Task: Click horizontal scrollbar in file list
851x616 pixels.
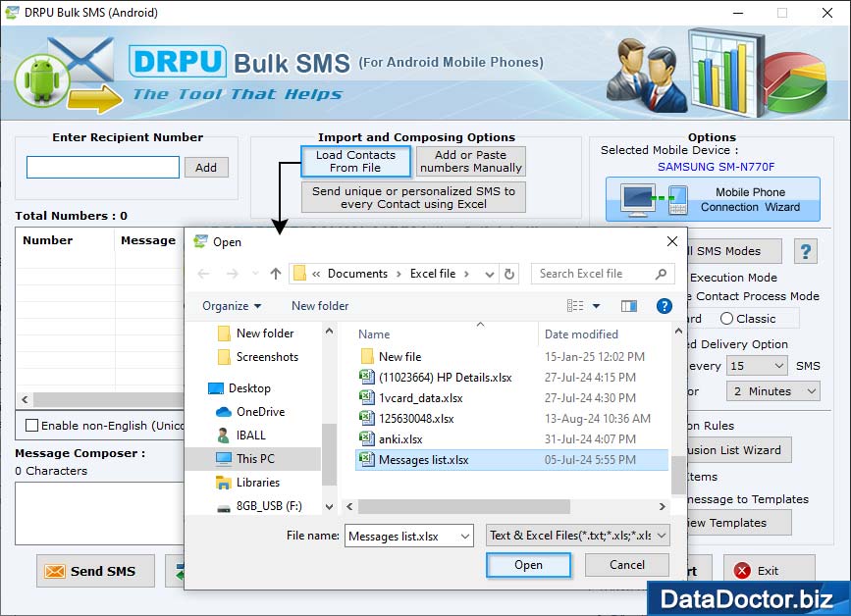Action: click(x=464, y=507)
